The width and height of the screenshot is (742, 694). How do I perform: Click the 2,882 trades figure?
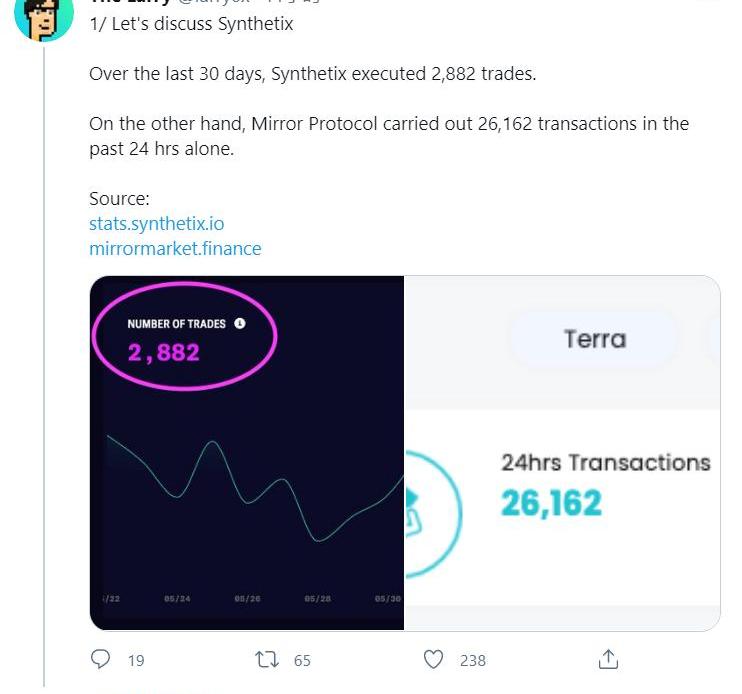pyautogui.click(x=163, y=351)
